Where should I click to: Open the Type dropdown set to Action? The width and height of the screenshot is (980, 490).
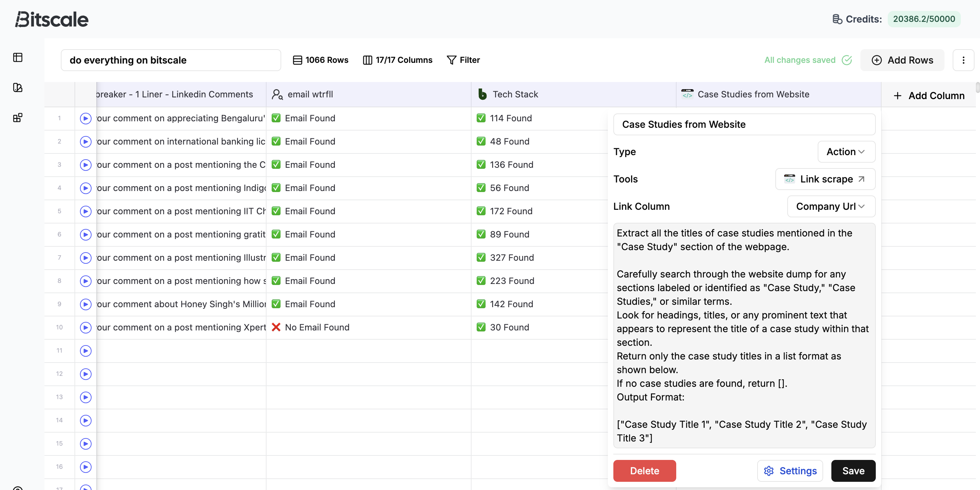[x=846, y=152]
